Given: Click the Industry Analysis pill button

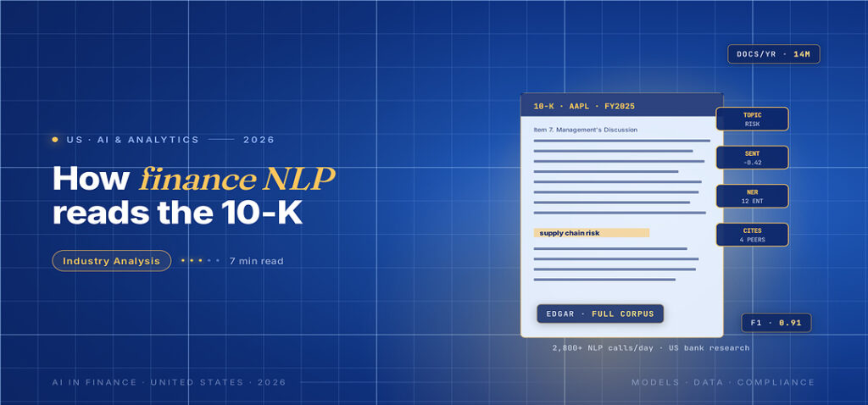Looking at the screenshot, I should click(112, 261).
